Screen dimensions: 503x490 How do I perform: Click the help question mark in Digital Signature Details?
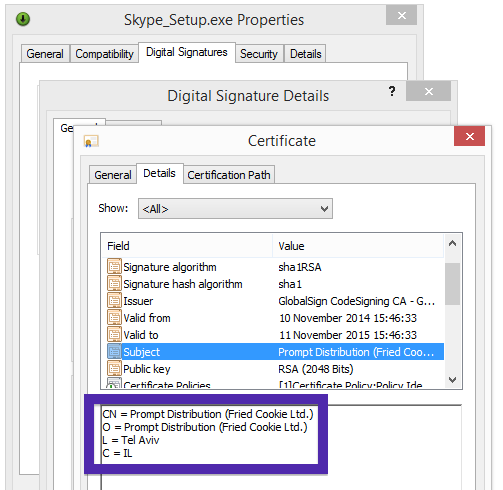click(392, 91)
